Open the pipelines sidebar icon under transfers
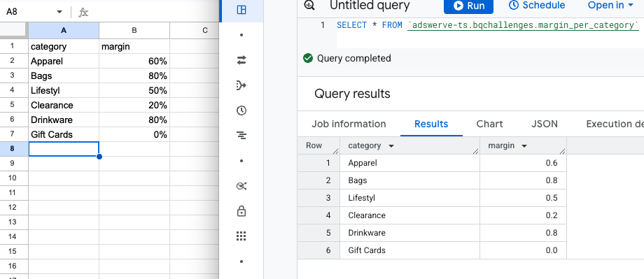 [x=241, y=85]
